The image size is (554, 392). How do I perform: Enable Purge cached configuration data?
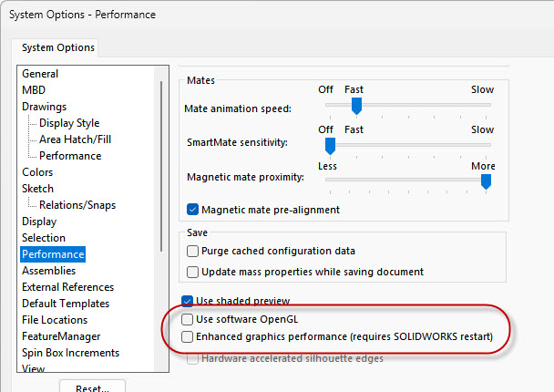(193, 251)
